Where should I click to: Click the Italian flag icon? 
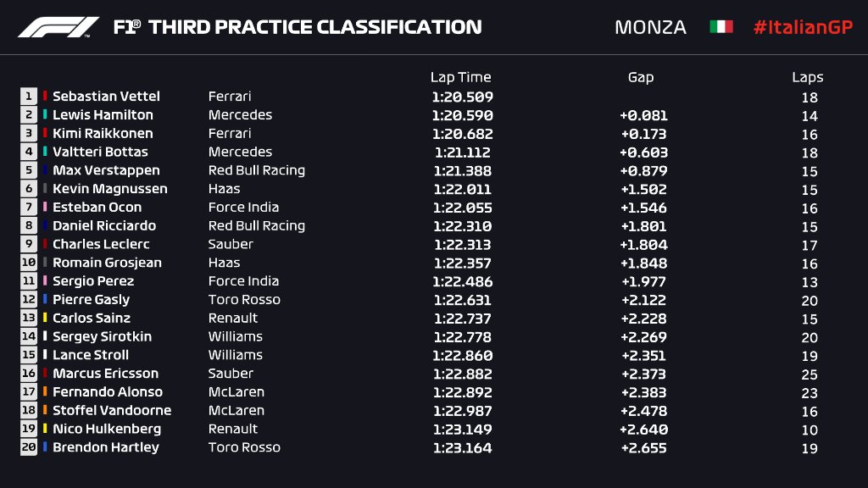[x=721, y=27]
